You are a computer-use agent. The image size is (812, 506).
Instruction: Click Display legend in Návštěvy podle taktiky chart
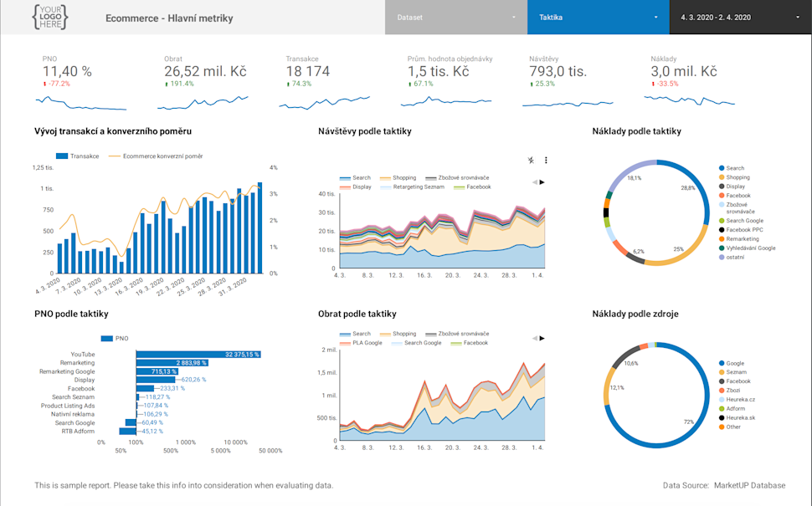(356, 187)
